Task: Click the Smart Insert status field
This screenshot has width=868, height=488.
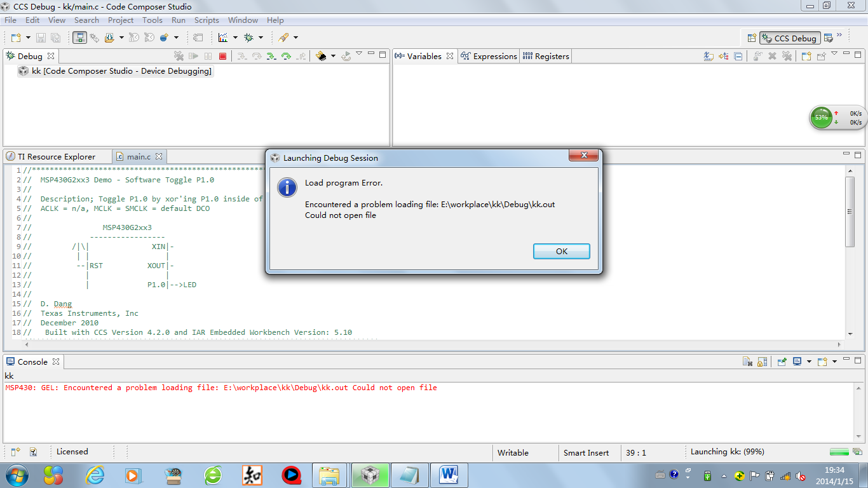Action: pyautogui.click(x=586, y=453)
